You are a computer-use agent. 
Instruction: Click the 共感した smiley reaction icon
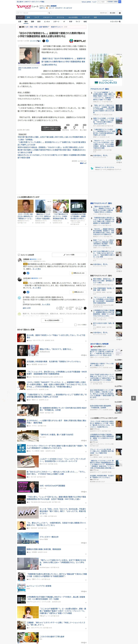pos(57,308)
